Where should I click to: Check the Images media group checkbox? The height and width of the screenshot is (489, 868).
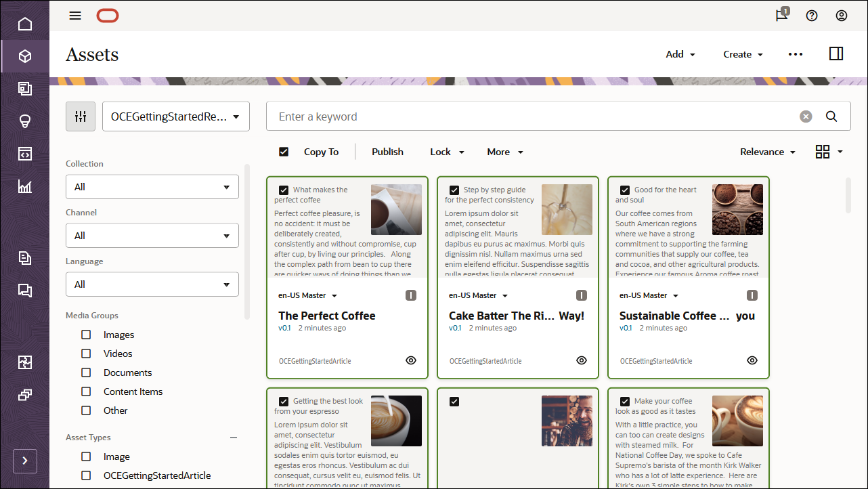coord(85,334)
